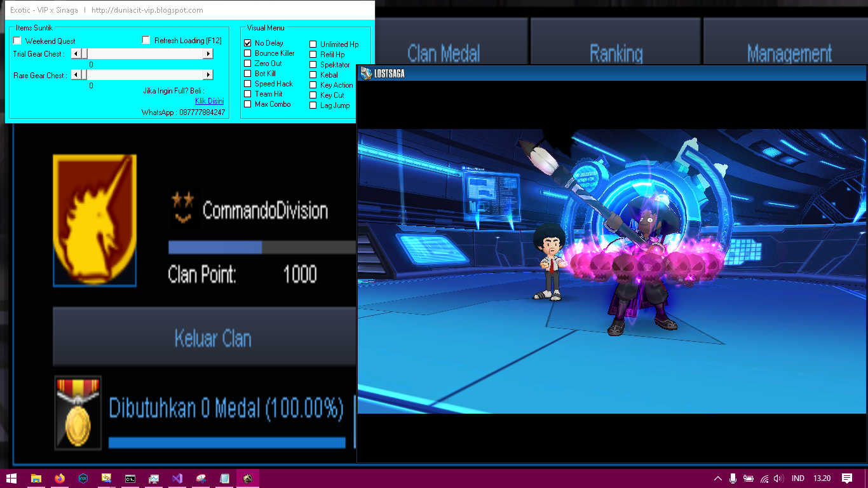This screenshot has height=488, width=868.
Task: Click the Exotic - VIP x Sinaga title
Action: (x=44, y=10)
